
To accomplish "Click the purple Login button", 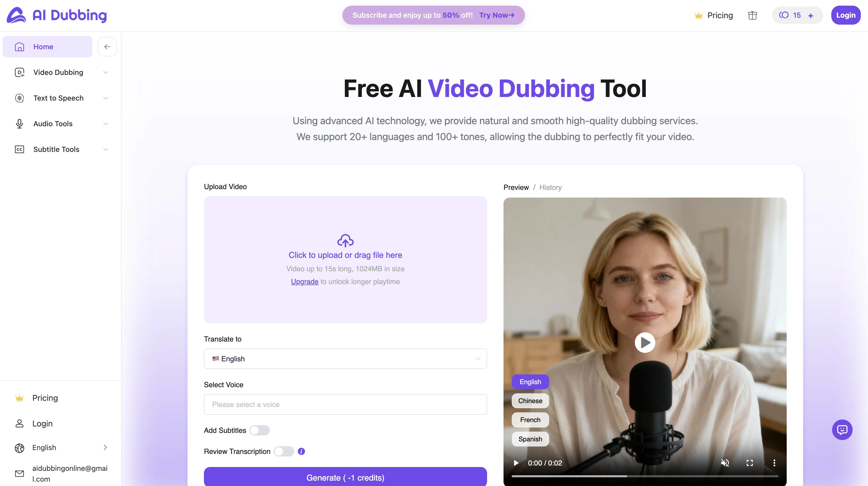I will click(846, 15).
